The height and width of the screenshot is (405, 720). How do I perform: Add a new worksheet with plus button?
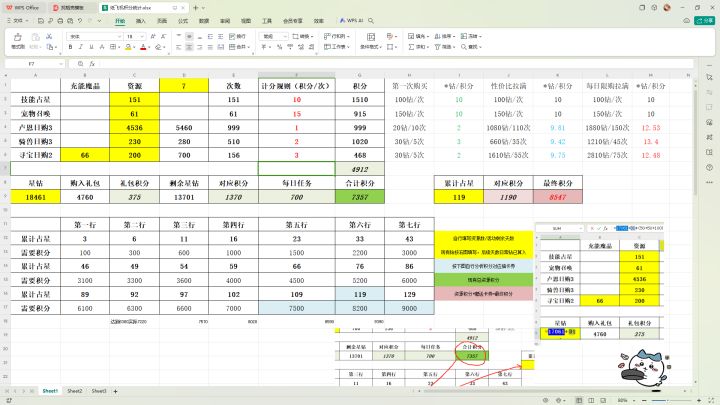(116, 391)
